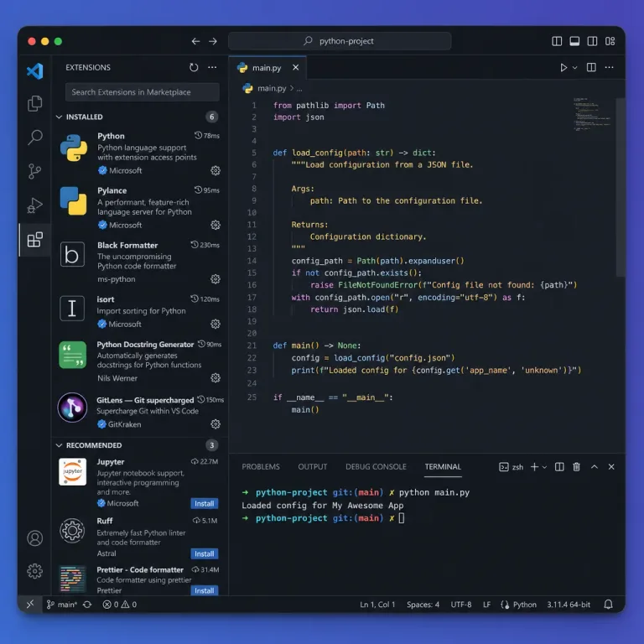Open Extensions panel more actions menu
The image size is (644, 644).
pos(212,67)
